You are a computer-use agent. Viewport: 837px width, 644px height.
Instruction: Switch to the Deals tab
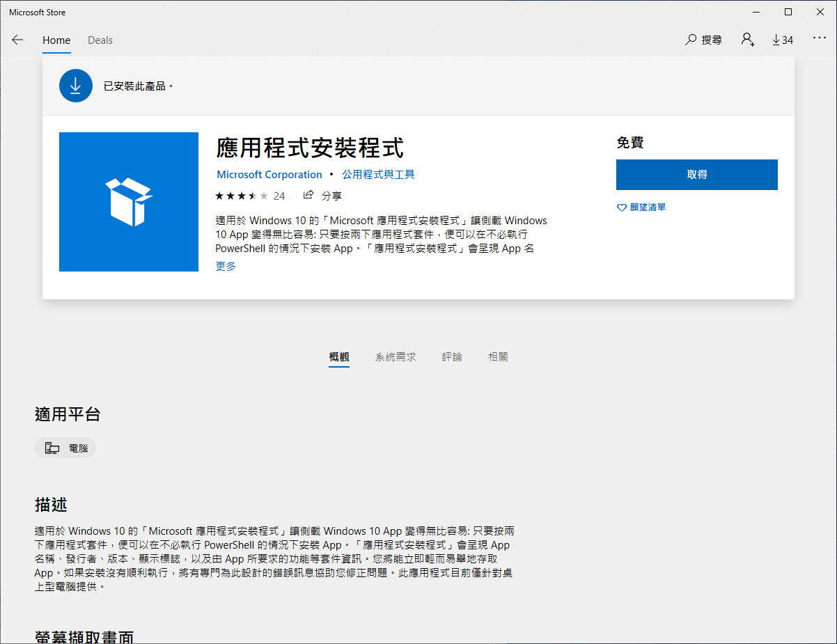point(100,40)
